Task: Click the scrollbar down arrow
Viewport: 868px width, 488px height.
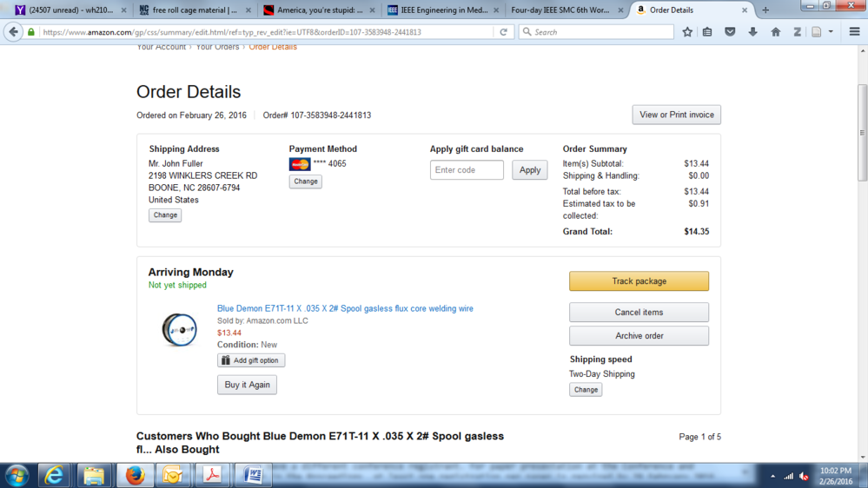Action: click(x=863, y=457)
